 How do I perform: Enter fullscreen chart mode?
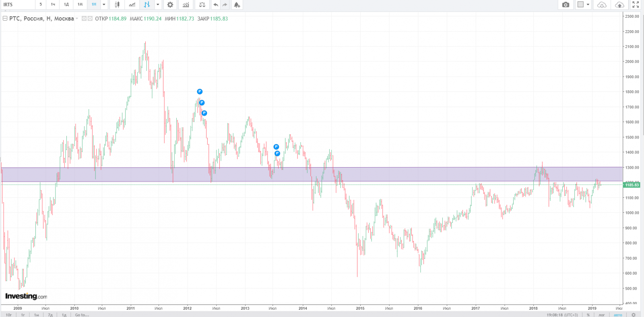[x=636, y=5]
